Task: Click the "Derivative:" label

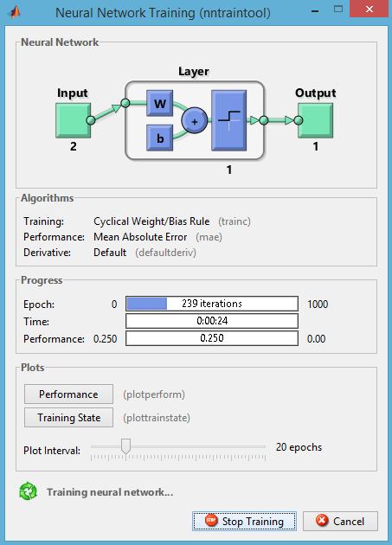Action: [x=47, y=253]
